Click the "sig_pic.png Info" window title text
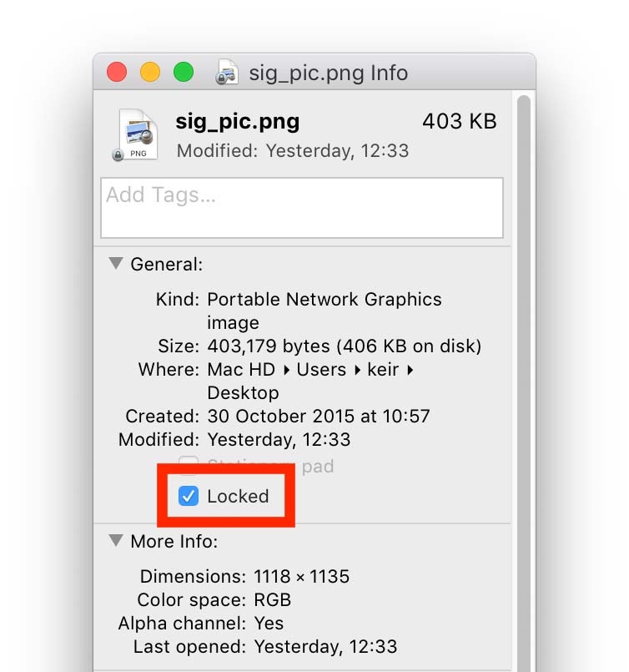629x672 pixels. click(329, 73)
